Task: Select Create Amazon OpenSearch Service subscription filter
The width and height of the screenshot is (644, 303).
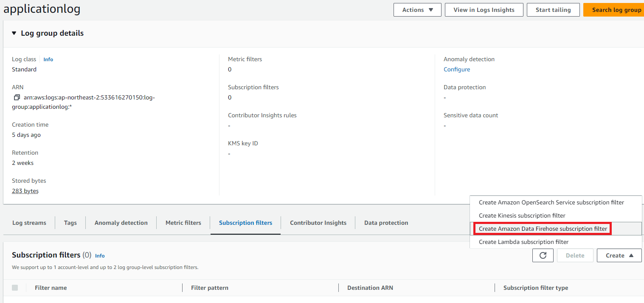Action: (x=551, y=202)
